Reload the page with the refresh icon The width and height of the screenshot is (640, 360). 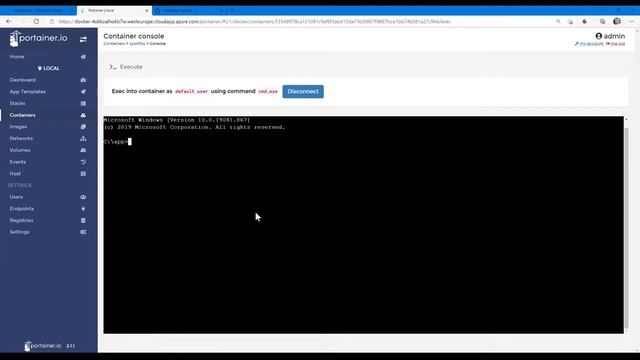36,21
